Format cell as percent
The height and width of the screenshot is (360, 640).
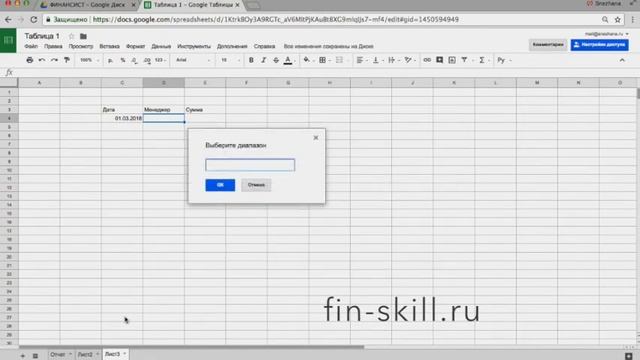click(123, 60)
